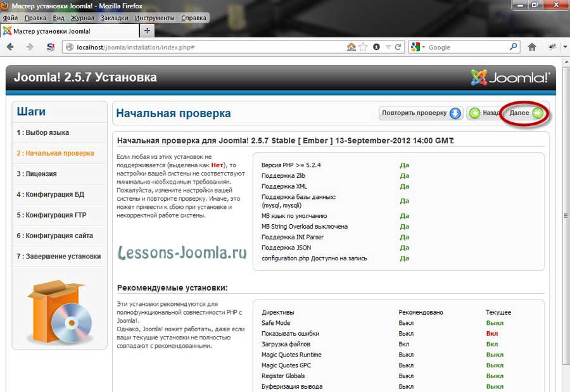Open the Правка menu
Image resolution: width=570 pixels, height=392 pixels.
[x=35, y=18]
